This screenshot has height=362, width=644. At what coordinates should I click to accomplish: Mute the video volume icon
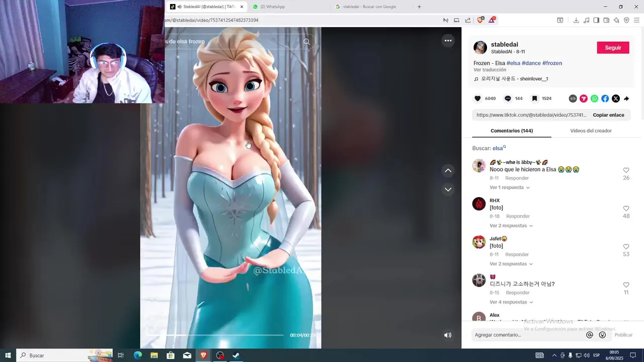tap(448, 335)
